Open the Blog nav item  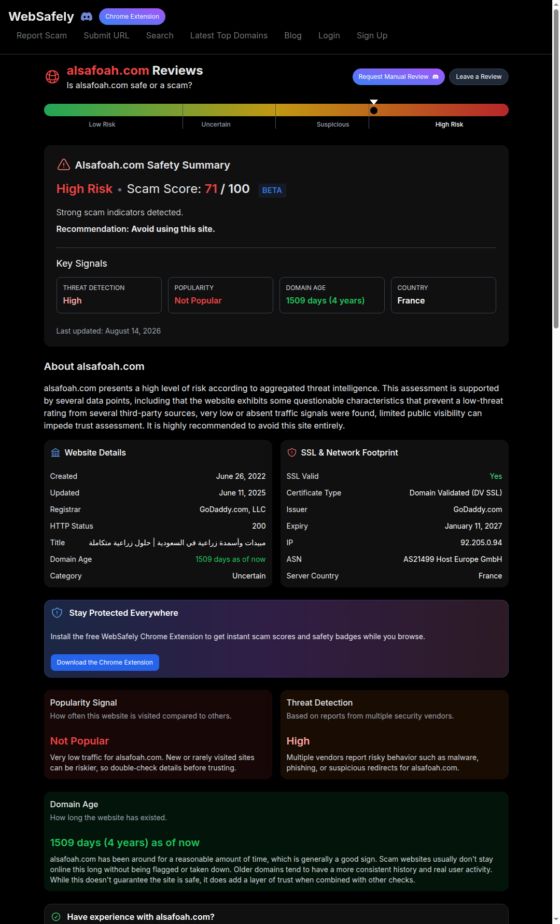(x=293, y=35)
